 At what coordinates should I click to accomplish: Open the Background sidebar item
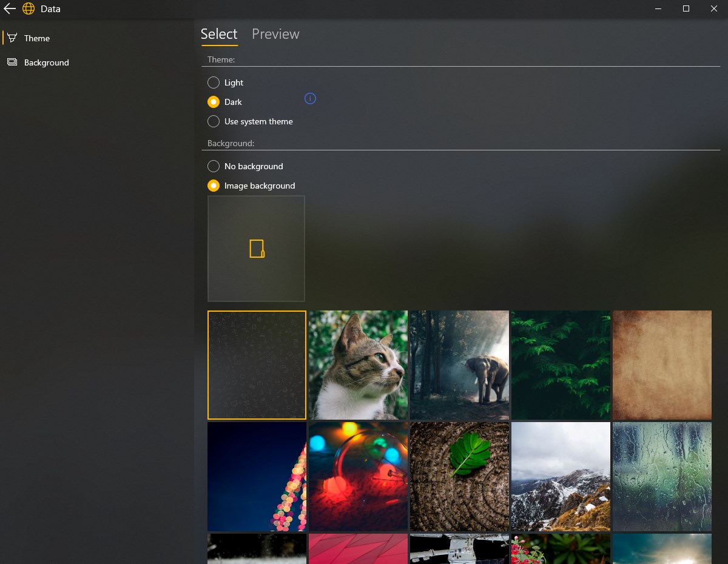pyautogui.click(x=97, y=62)
